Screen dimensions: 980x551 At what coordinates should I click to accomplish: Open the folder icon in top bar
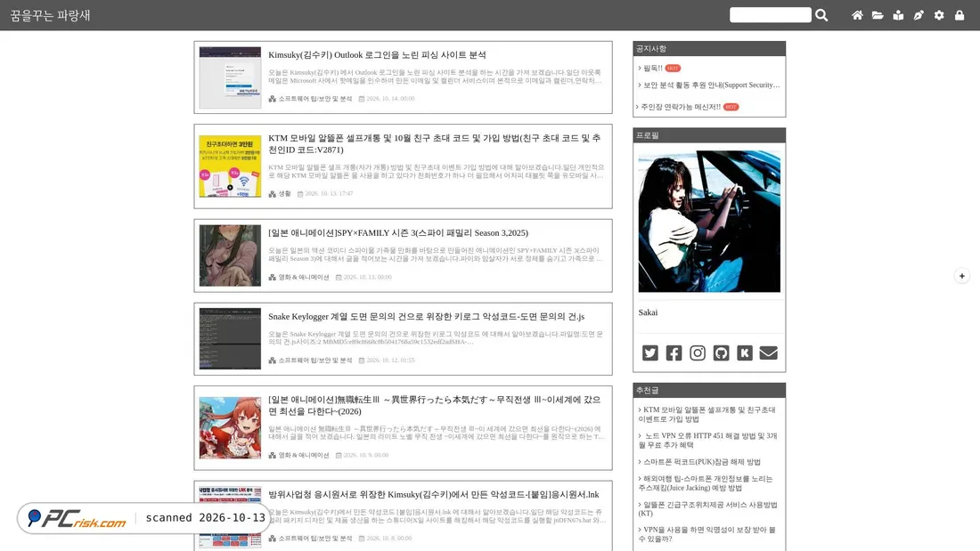(878, 15)
